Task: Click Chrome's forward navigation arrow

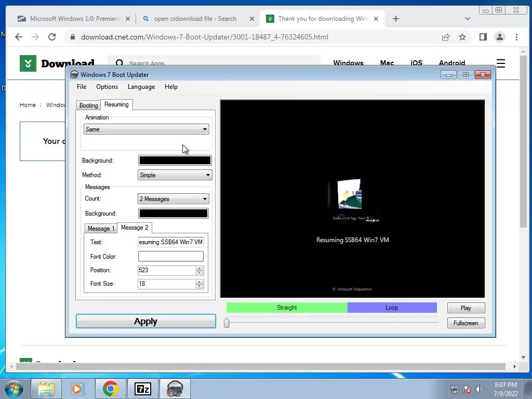Action: 35,37
